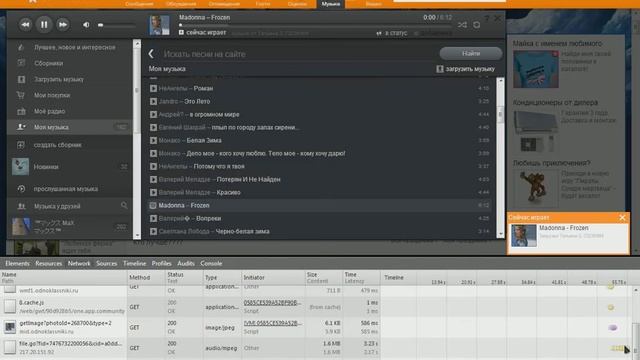Switch to the Timeline devtools tab
This screenshot has width=640, height=360.
point(134,263)
